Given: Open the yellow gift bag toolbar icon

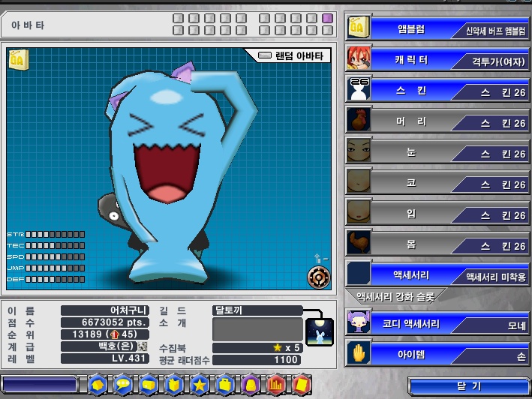Looking at the screenshot, I should click(x=174, y=385).
